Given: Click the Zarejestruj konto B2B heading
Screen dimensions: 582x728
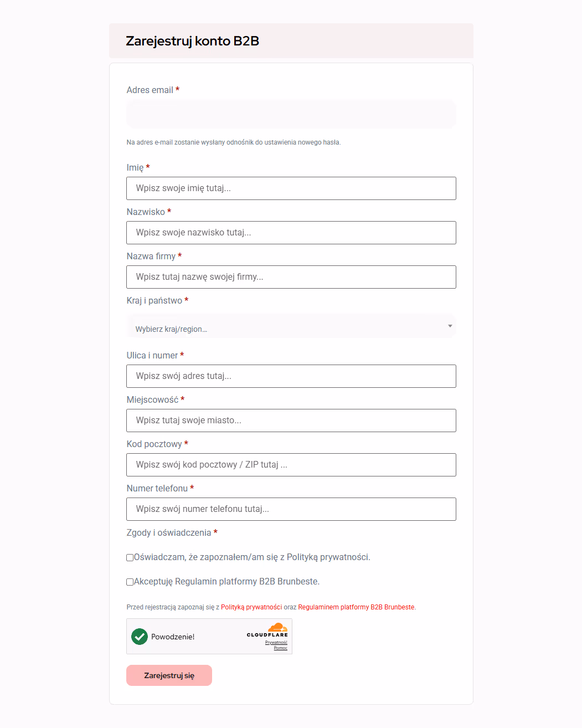Looking at the screenshot, I should [192, 41].
